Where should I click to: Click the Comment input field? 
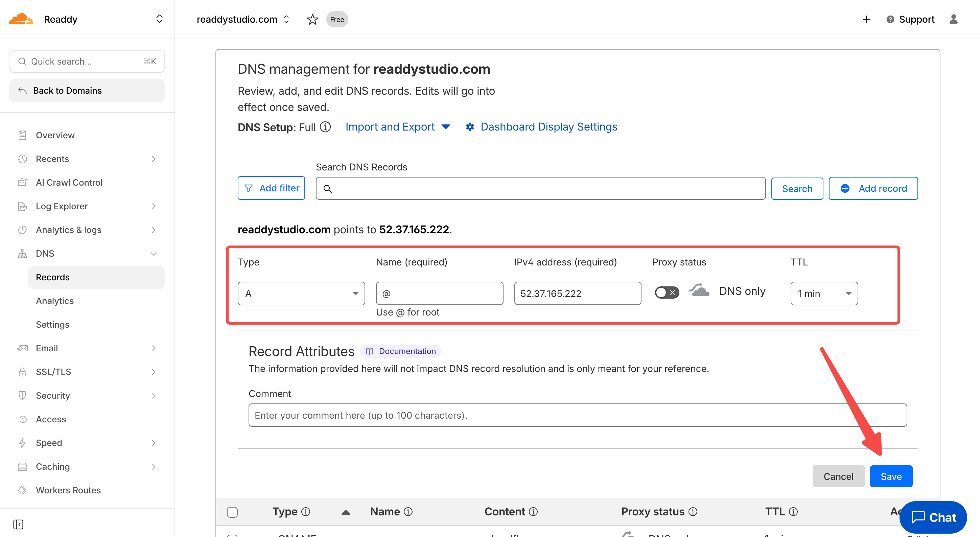coord(577,415)
